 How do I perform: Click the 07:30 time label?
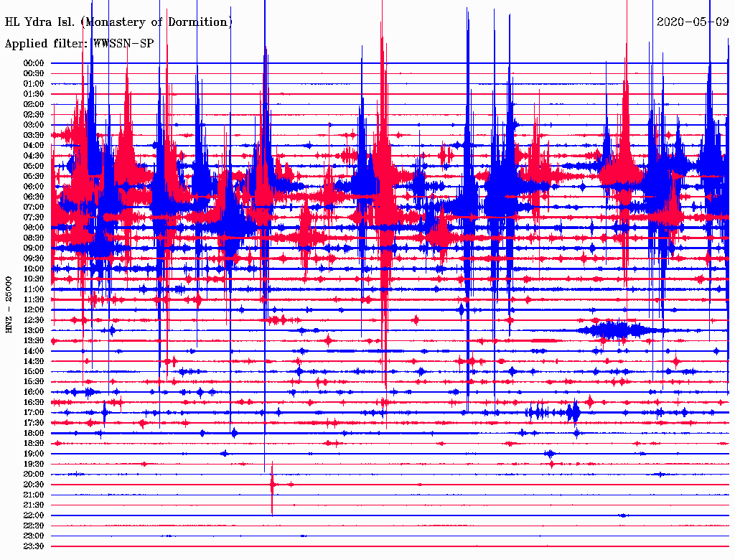[34, 218]
